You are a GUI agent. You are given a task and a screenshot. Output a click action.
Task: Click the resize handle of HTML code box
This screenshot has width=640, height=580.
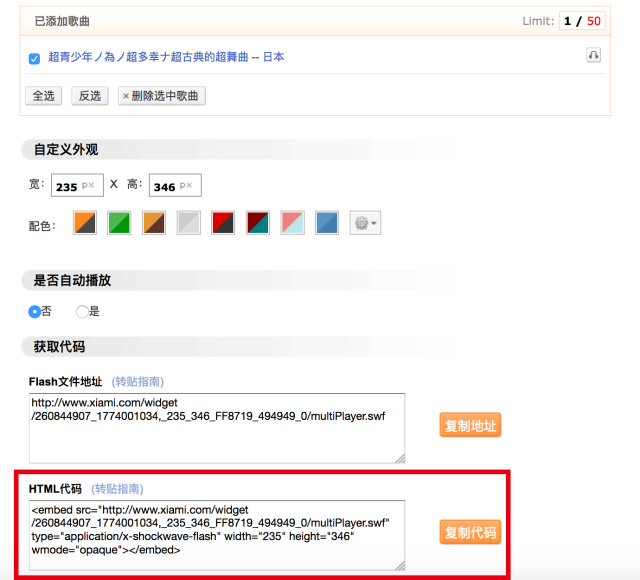pyautogui.click(x=400, y=565)
